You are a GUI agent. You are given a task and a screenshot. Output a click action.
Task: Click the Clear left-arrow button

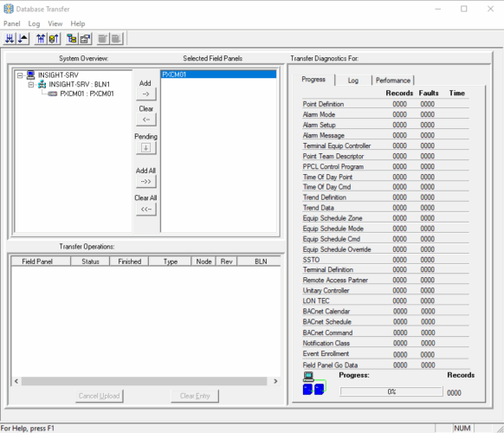146,120
